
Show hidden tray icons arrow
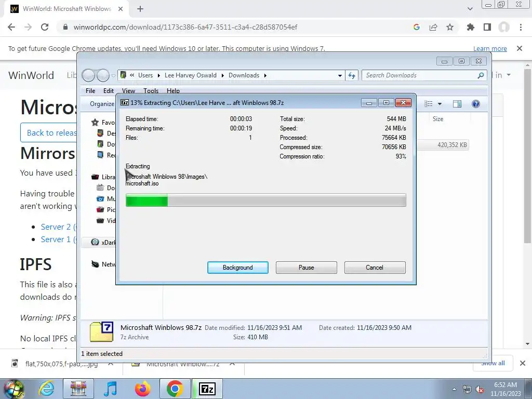pyautogui.click(x=454, y=390)
